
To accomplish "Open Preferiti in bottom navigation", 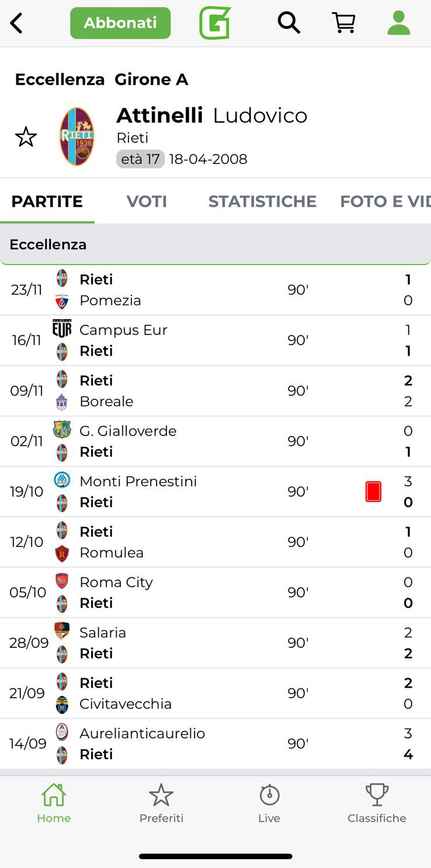I will click(x=161, y=803).
